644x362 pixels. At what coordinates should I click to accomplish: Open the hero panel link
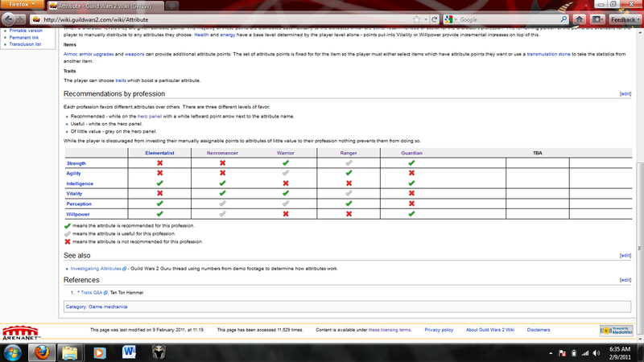click(x=150, y=117)
